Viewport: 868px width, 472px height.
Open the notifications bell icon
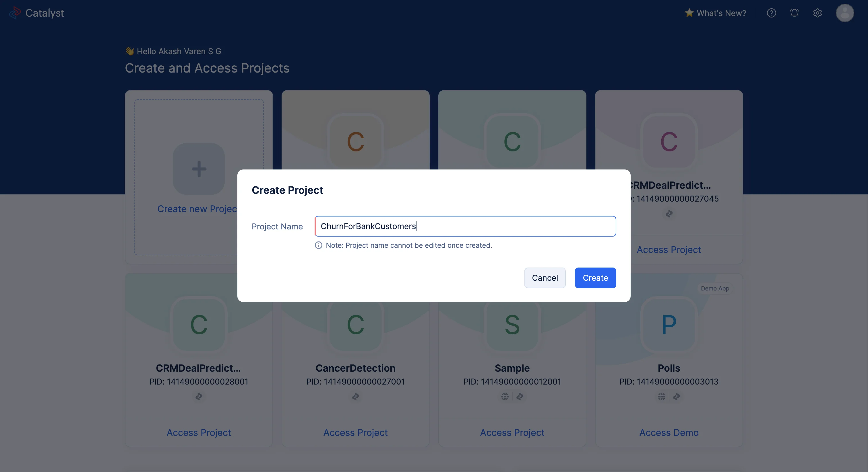pos(794,13)
